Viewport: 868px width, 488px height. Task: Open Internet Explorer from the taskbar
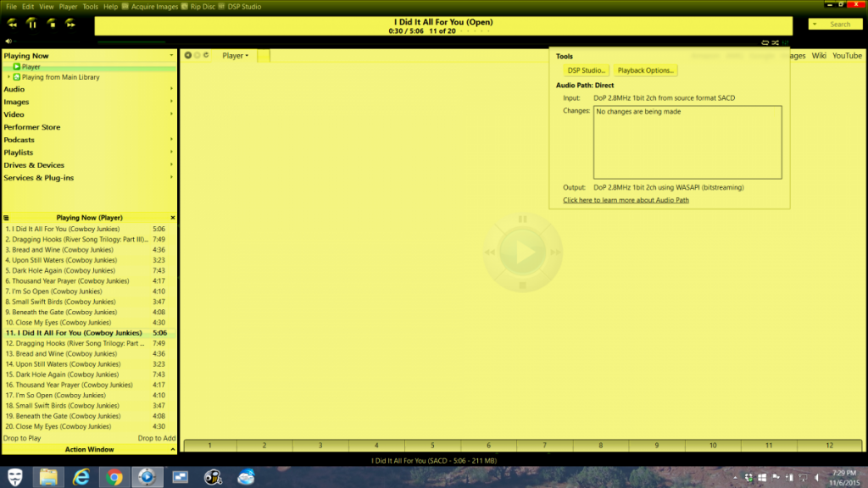tap(81, 477)
